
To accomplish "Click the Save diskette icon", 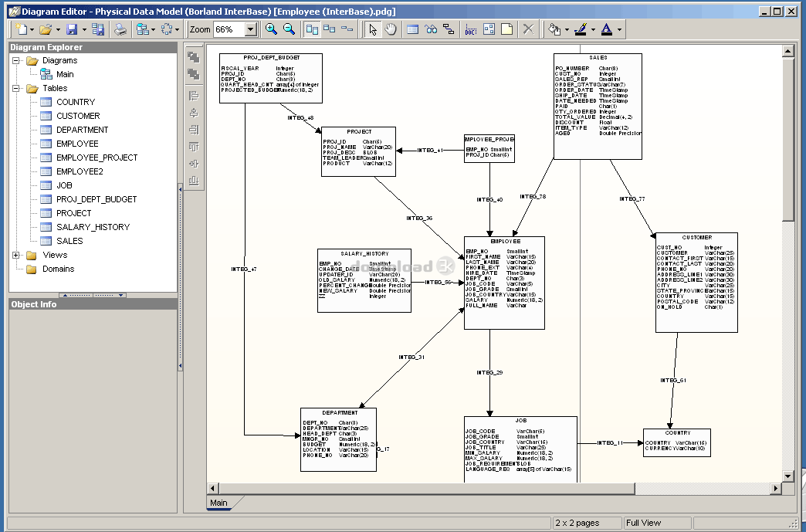I will [x=72, y=29].
